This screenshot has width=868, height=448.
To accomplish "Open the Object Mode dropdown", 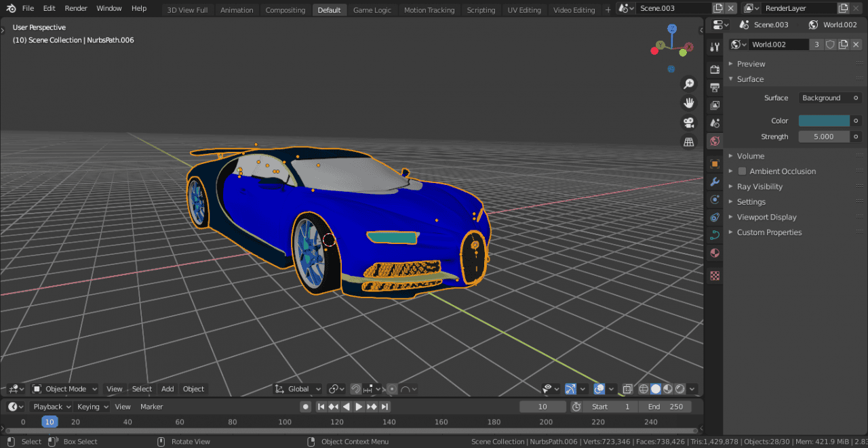I will tap(64, 388).
